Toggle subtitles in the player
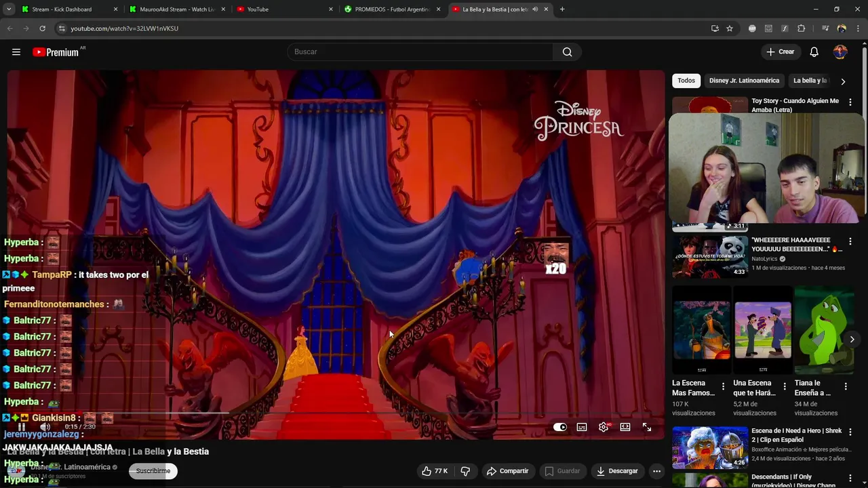868x488 pixels. 582,427
